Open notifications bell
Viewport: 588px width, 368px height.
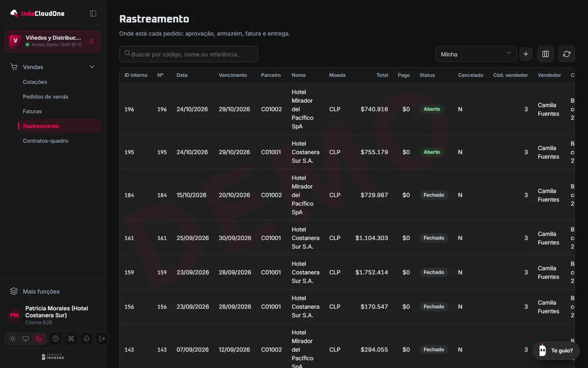pos(87,339)
